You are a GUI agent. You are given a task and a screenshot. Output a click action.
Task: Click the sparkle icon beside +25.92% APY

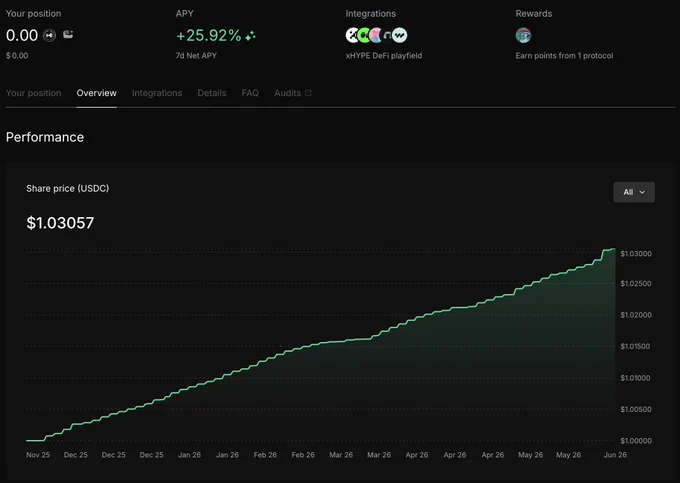coord(250,36)
